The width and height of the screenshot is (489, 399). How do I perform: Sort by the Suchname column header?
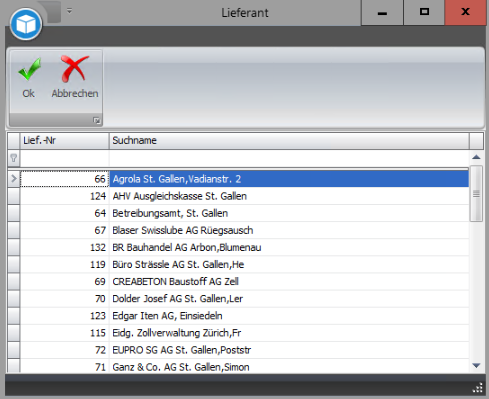tap(289, 141)
